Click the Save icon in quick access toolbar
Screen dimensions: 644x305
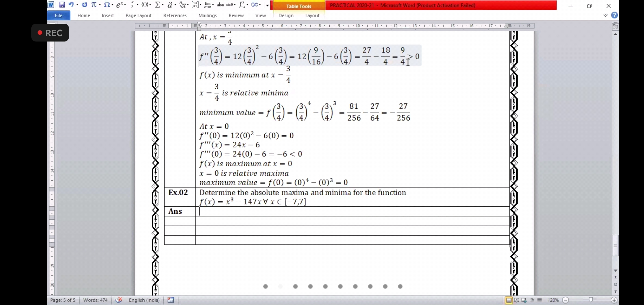62,5
